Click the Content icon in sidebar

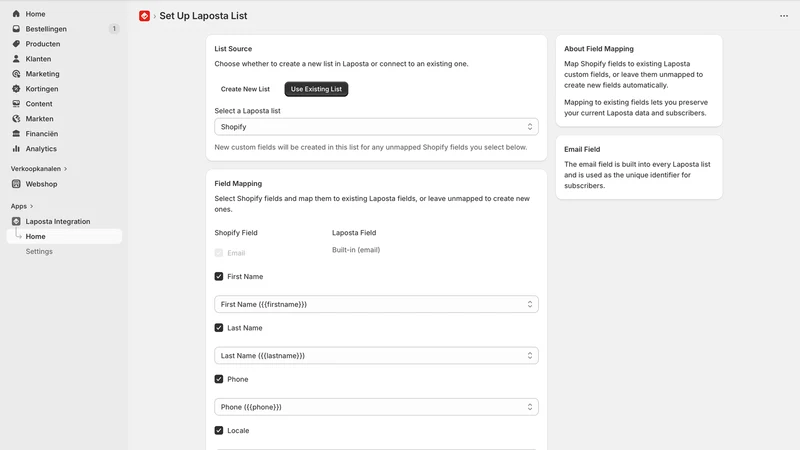(x=16, y=104)
